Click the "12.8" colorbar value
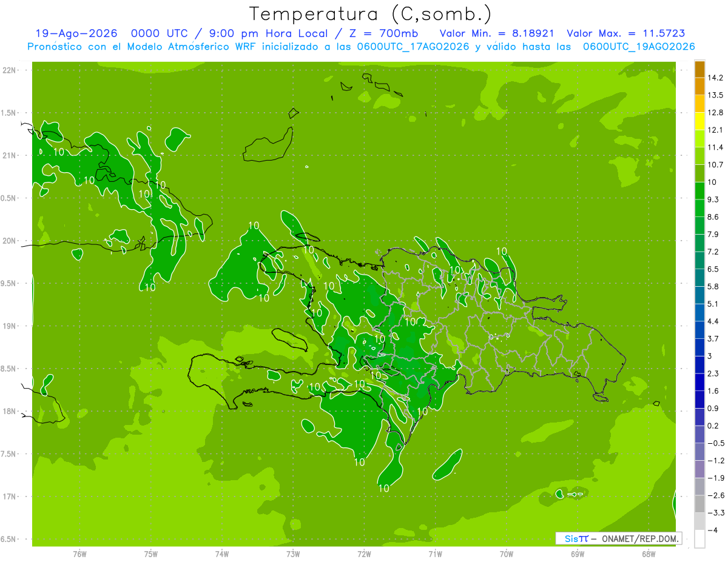Viewport: 728px width, 562px height. pyautogui.click(x=715, y=112)
